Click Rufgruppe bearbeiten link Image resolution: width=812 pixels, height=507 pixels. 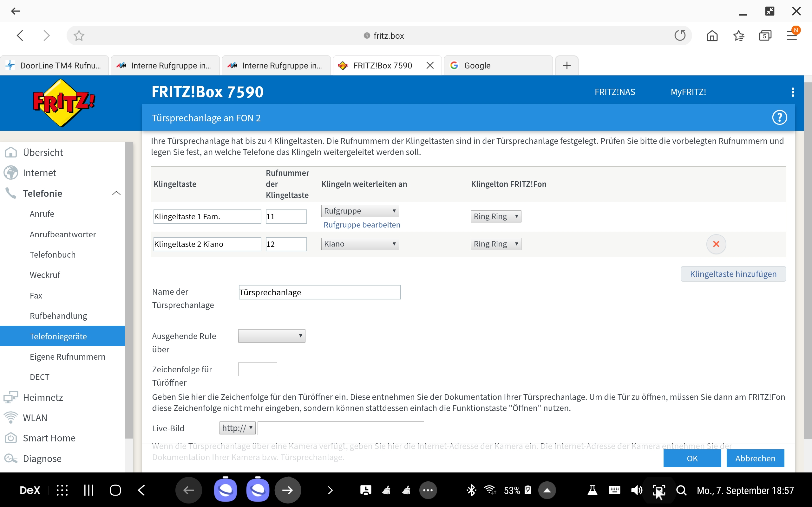[x=362, y=225]
